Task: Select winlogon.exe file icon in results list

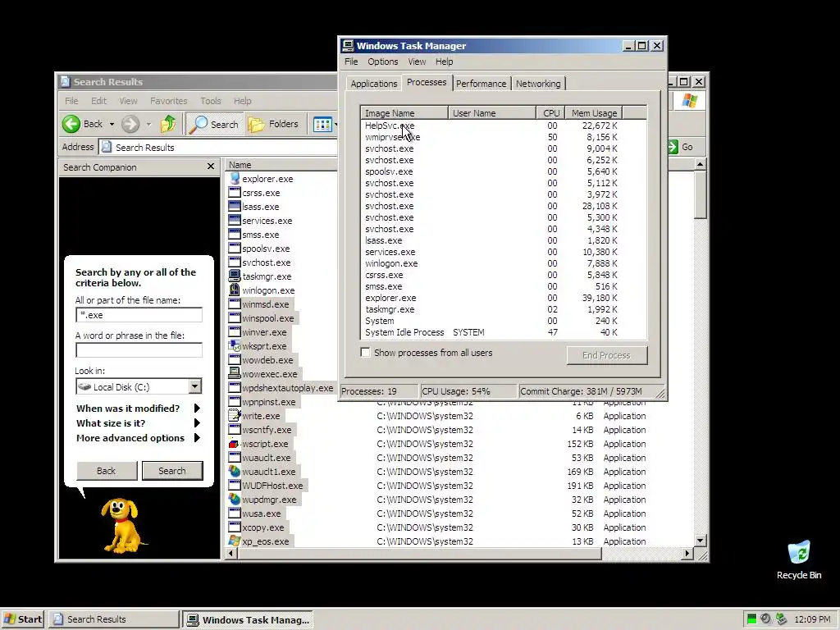Action: pyautogui.click(x=234, y=290)
